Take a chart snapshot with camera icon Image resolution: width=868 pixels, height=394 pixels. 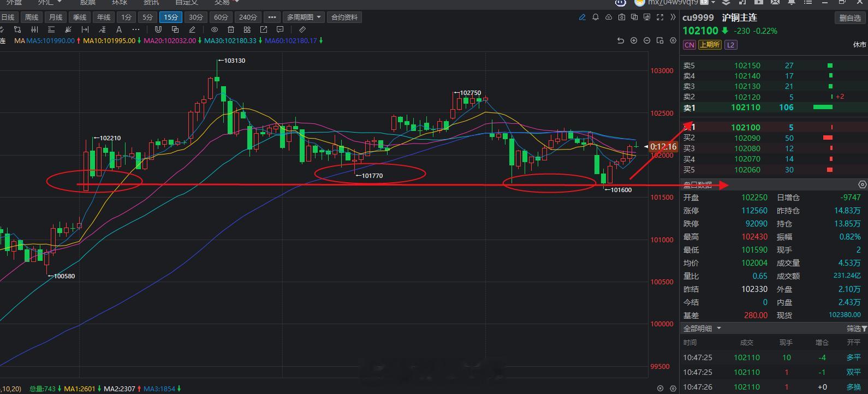click(621, 17)
